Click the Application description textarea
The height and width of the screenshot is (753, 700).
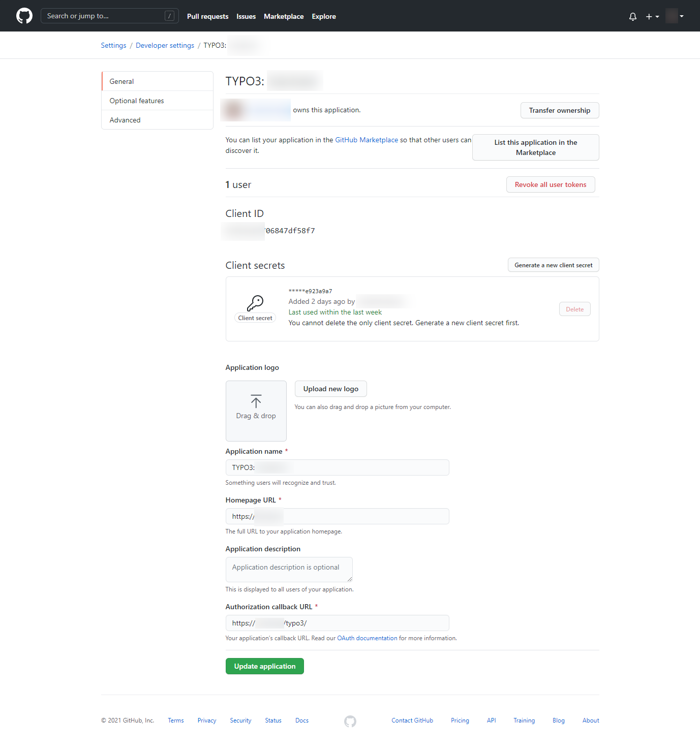[289, 570]
